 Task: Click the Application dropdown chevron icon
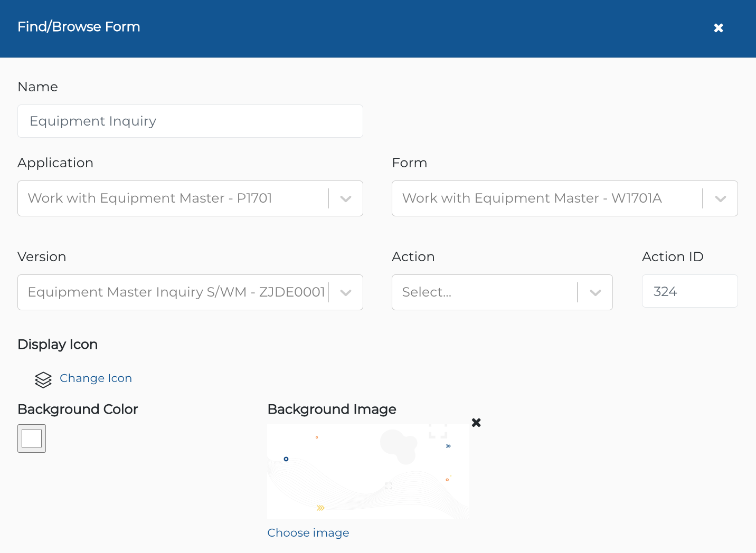[x=346, y=198]
